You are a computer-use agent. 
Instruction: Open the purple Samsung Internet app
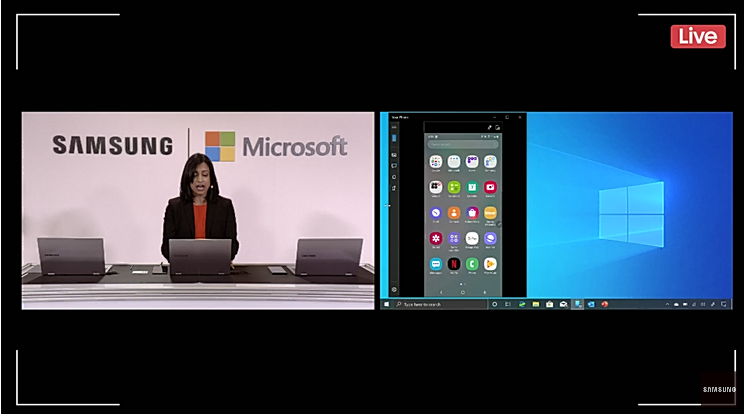[x=490, y=238]
